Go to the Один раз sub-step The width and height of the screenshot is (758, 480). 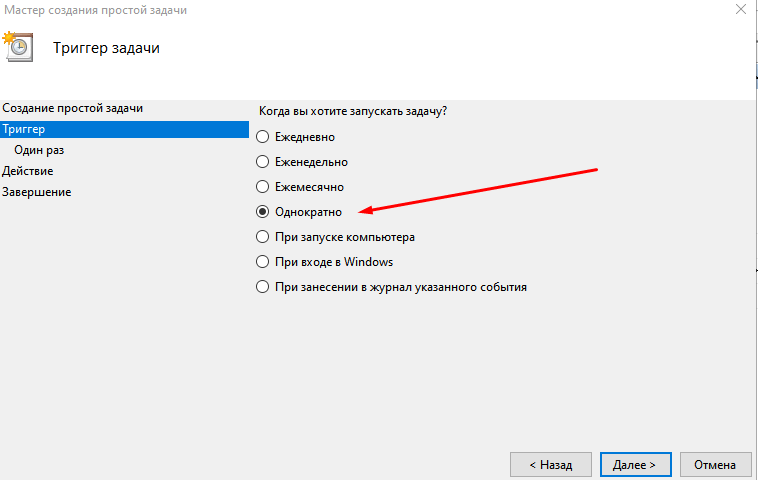point(39,150)
